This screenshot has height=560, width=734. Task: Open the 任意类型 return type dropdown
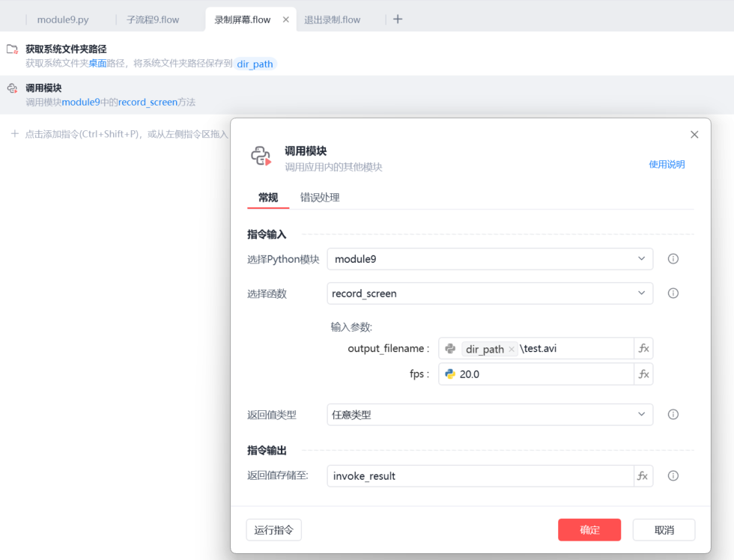point(490,415)
